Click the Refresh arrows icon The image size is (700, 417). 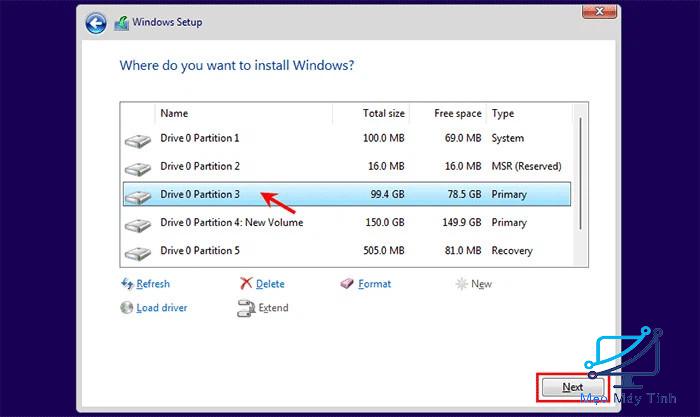pos(127,284)
